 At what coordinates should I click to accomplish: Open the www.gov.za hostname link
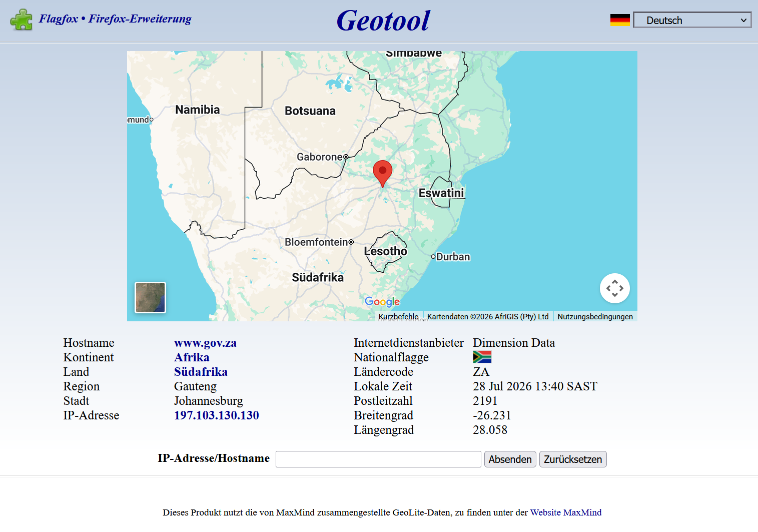tap(205, 343)
